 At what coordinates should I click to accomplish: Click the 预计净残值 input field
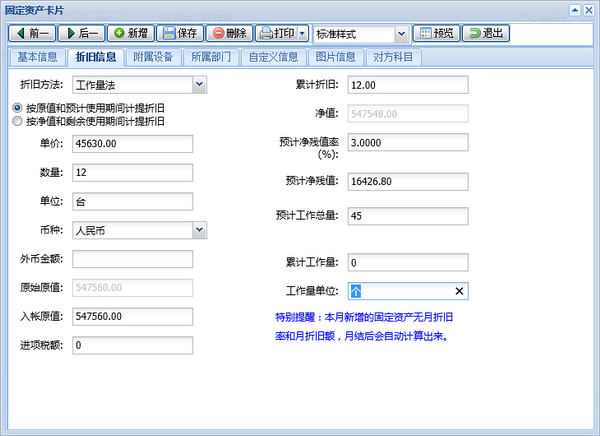pos(408,181)
